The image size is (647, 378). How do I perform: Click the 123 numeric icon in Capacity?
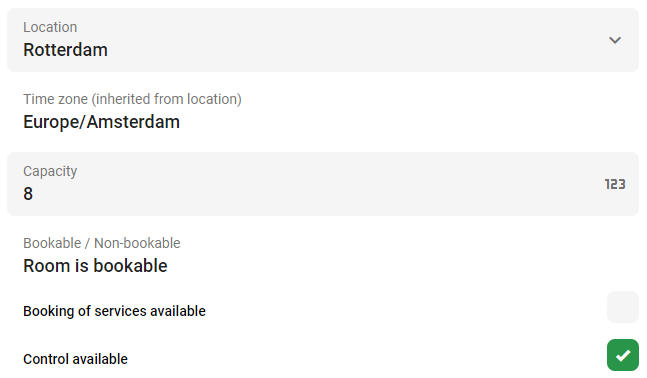click(x=615, y=184)
